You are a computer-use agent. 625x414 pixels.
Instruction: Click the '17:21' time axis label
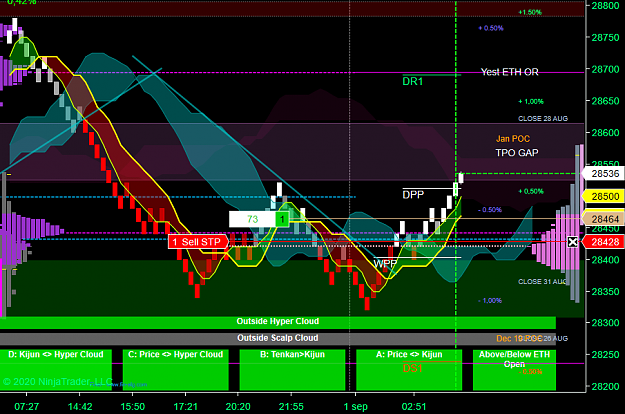pyautogui.click(x=185, y=407)
